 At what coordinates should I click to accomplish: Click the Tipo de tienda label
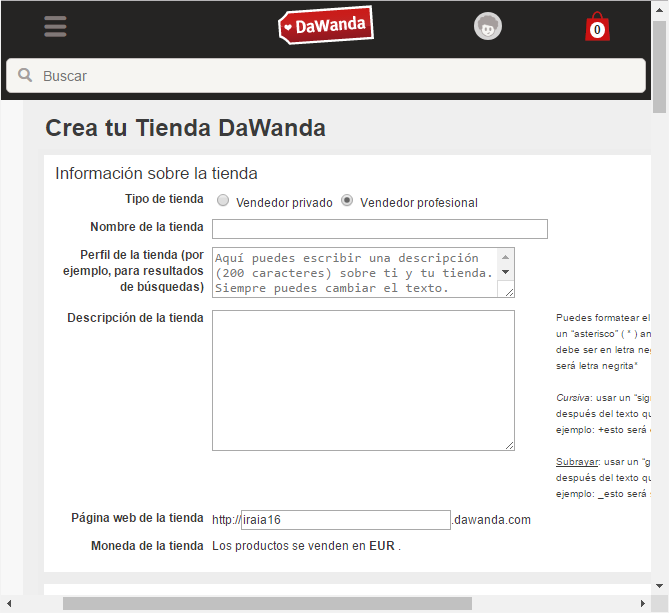pyautogui.click(x=164, y=199)
